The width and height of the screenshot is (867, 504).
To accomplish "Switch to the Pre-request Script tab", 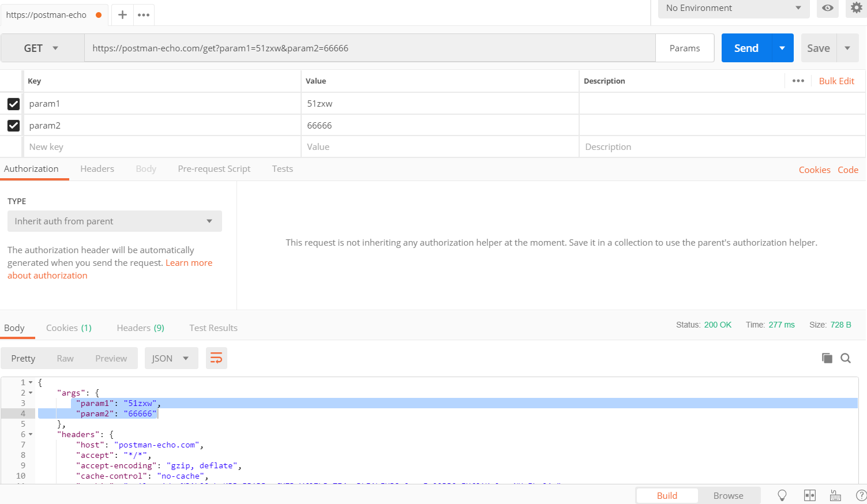I will point(214,169).
